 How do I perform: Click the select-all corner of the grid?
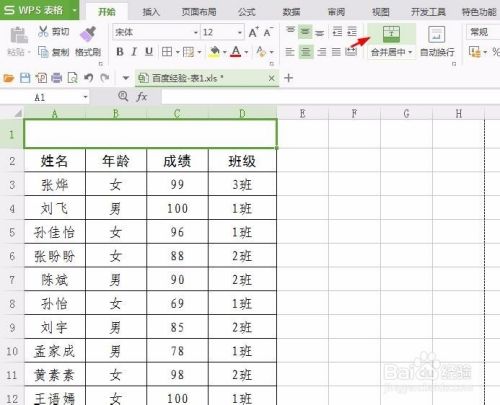12,113
